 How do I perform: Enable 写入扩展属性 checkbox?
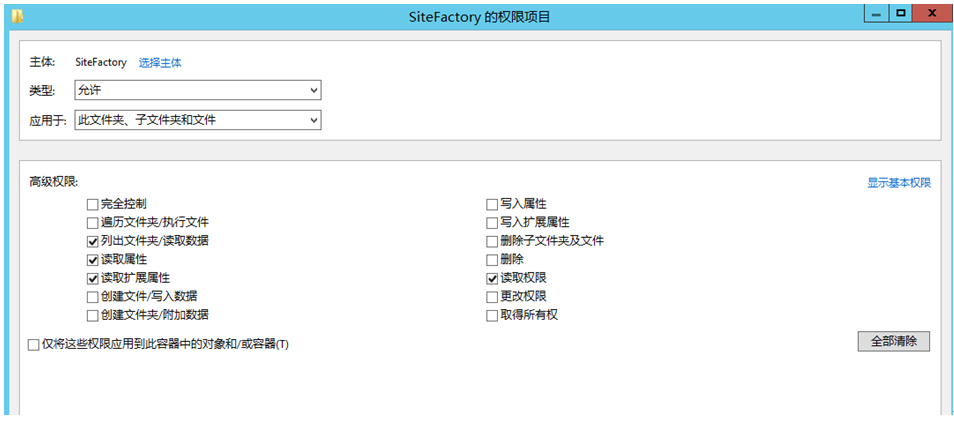tap(492, 222)
